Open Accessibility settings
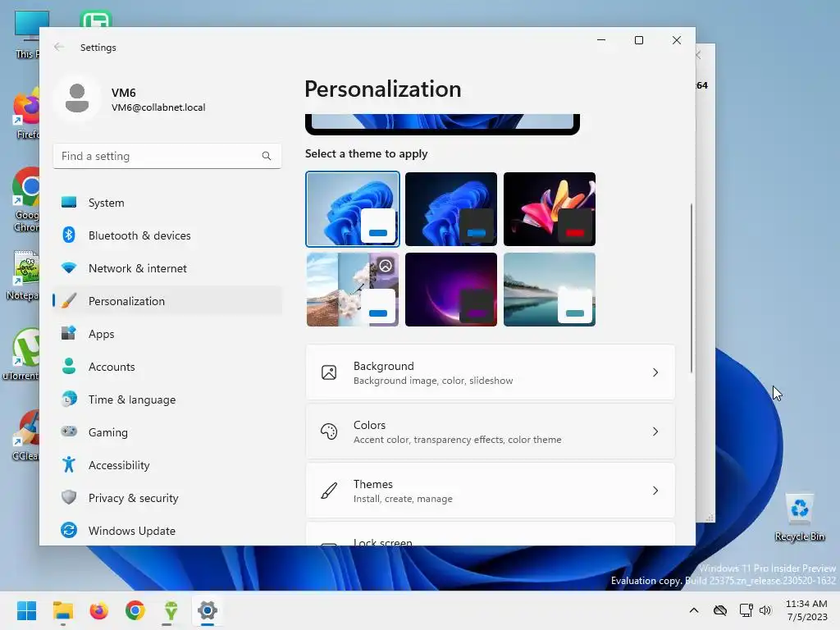 (167, 465)
